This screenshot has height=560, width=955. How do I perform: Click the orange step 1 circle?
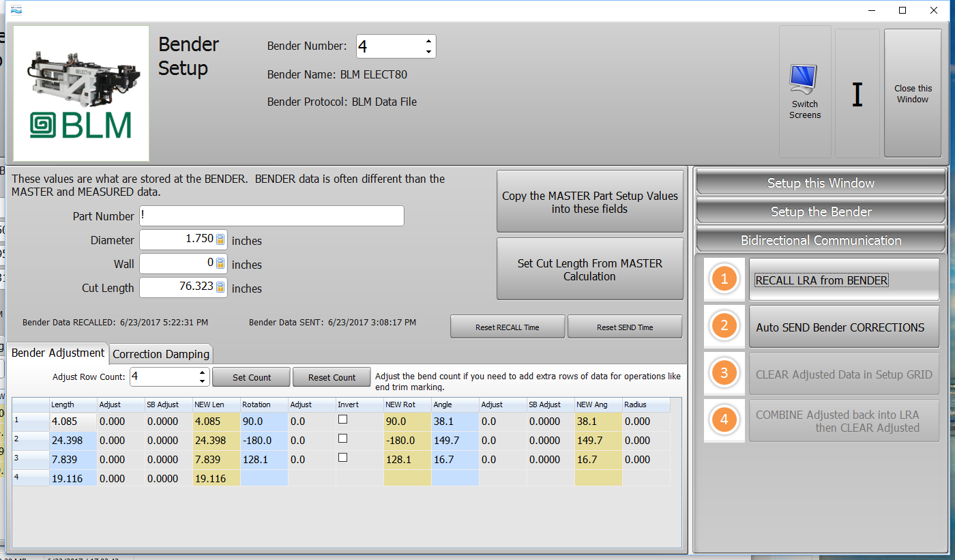(724, 279)
